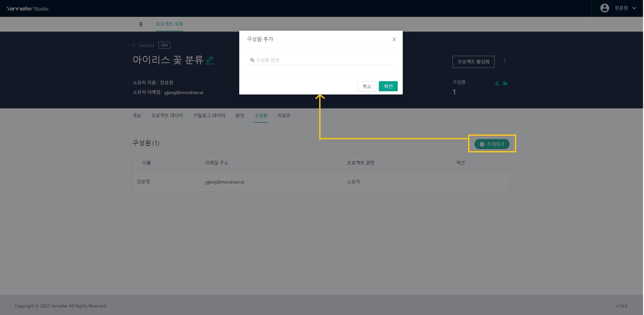The width and height of the screenshot is (644, 315).
Task: Click the pencil edit icon beside project title
Action: (x=210, y=60)
